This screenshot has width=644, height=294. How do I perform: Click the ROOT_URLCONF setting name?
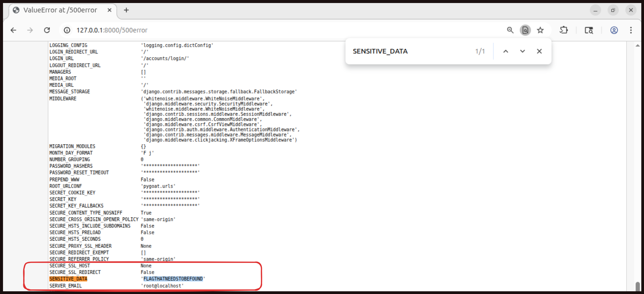pos(66,186)
